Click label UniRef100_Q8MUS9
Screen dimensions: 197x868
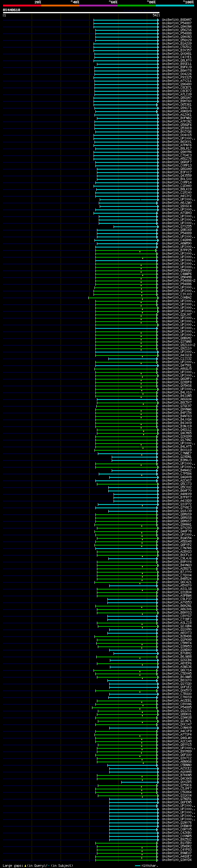coord(177,514)
